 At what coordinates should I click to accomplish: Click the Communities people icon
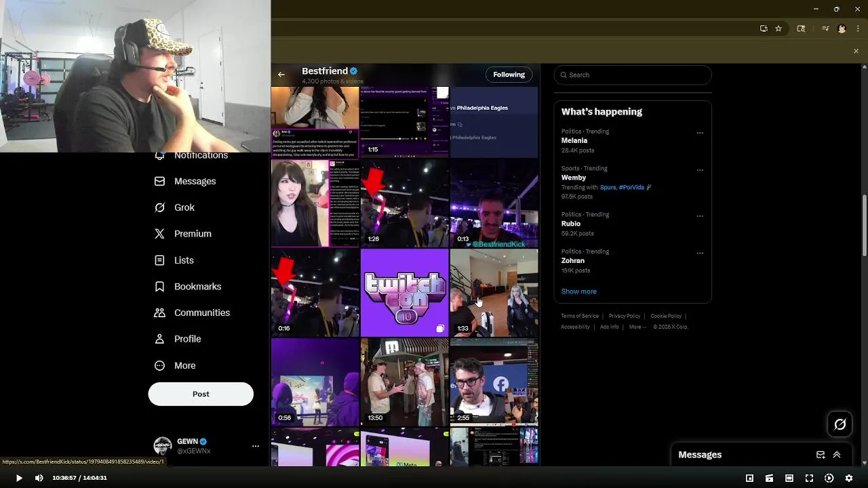point(159,312)
